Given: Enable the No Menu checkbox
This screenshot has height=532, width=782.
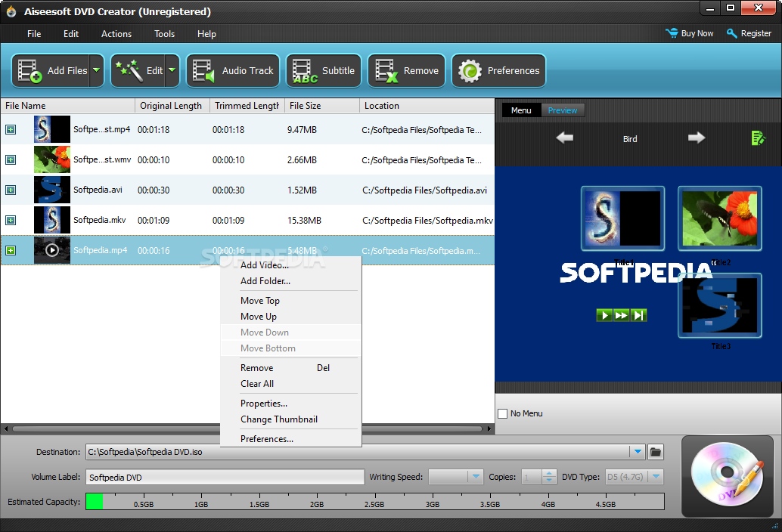Looking at the screenshot, I should point(503,413).
